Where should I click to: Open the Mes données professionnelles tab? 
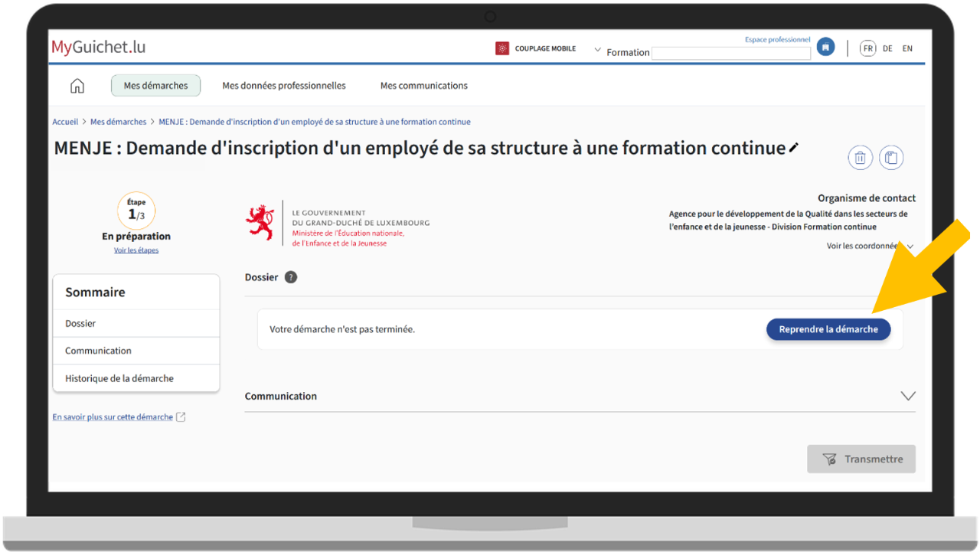tap(284, 86)
